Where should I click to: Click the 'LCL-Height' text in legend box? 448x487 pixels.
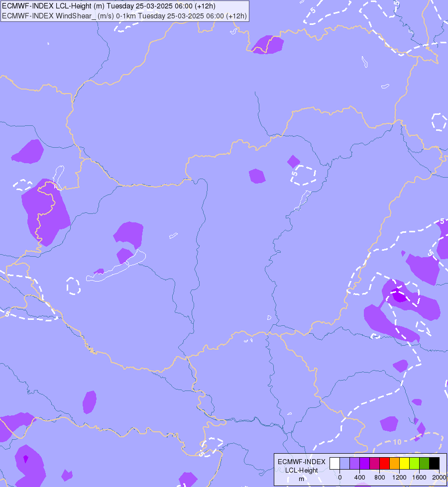[x=302, y=470]
